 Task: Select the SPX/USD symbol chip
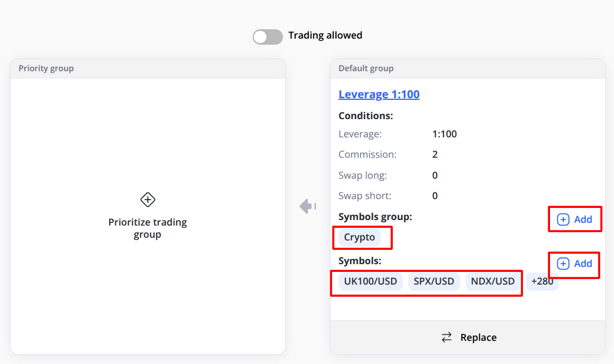(x=434, y=281)
